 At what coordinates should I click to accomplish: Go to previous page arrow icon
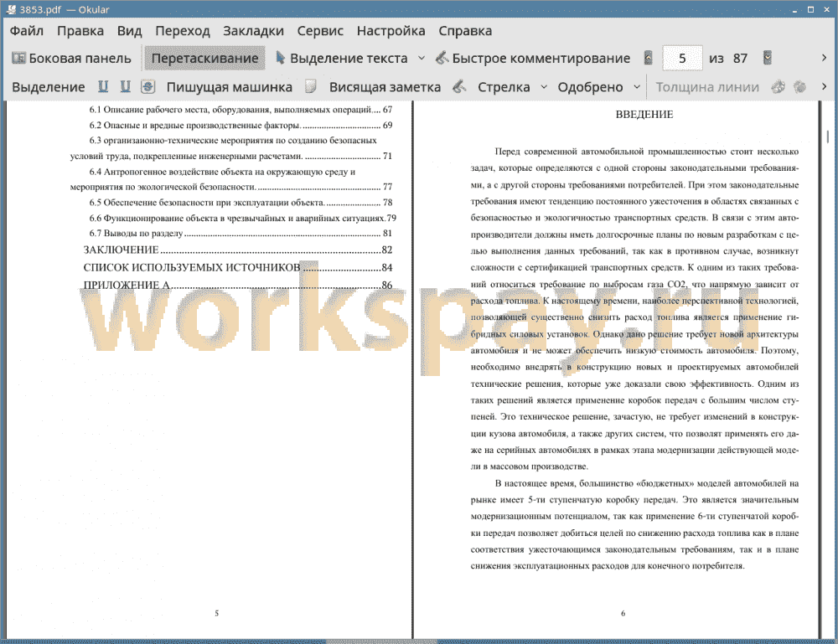pyautogui.click(x=649, y=58)
